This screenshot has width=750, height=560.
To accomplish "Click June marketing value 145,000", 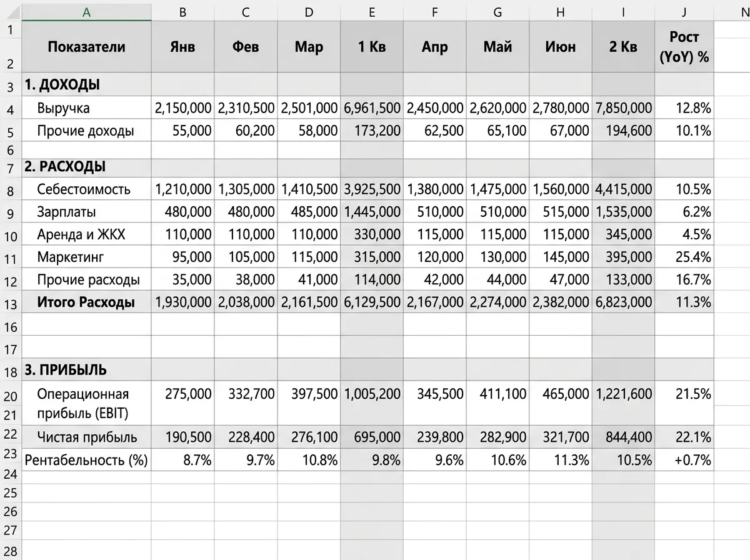I will click(560, 257).
